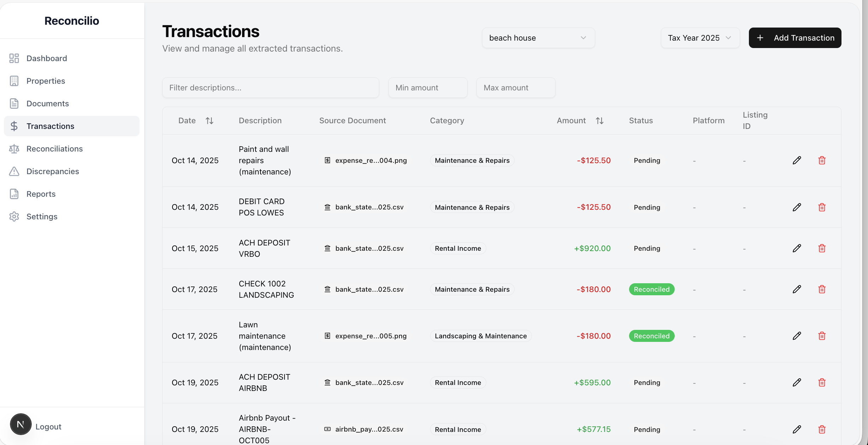Viewport: 868px width, 445px height.
Task: Edit the ACH DEPOSIT AIRBNB transaction
Action: 797,382
